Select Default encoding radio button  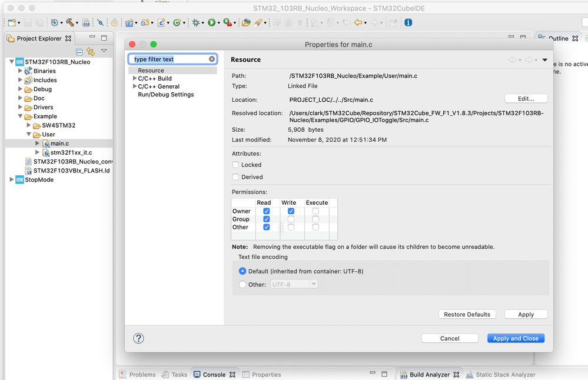242,271
